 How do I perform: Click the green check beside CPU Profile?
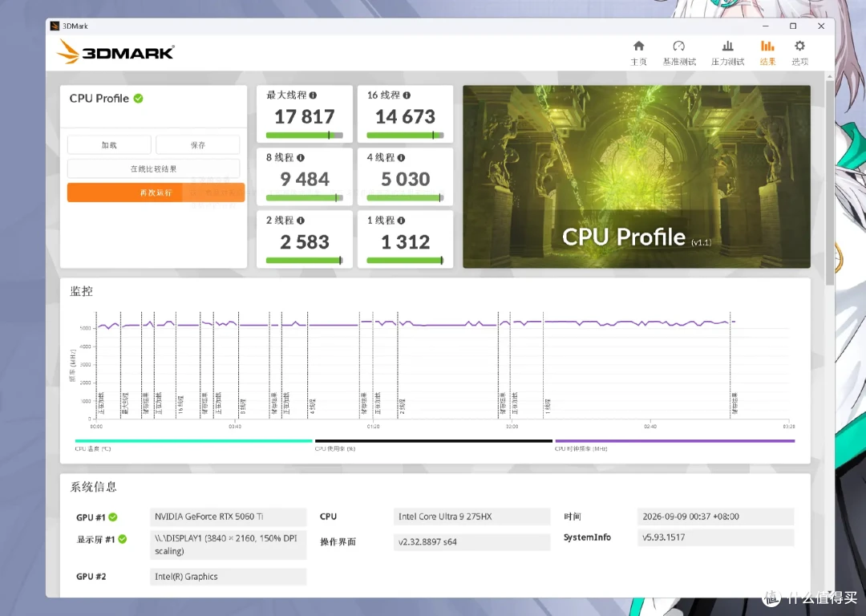coord(138,99)
